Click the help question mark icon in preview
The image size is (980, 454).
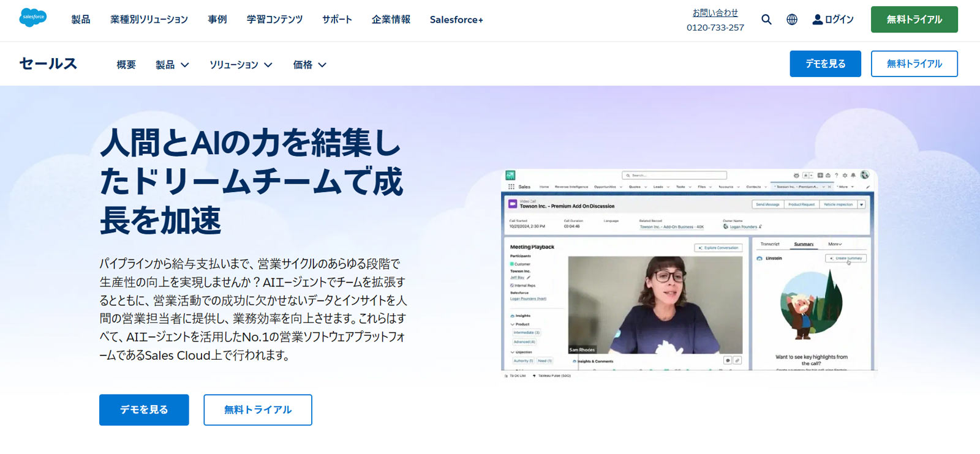(x=836, y=176)
